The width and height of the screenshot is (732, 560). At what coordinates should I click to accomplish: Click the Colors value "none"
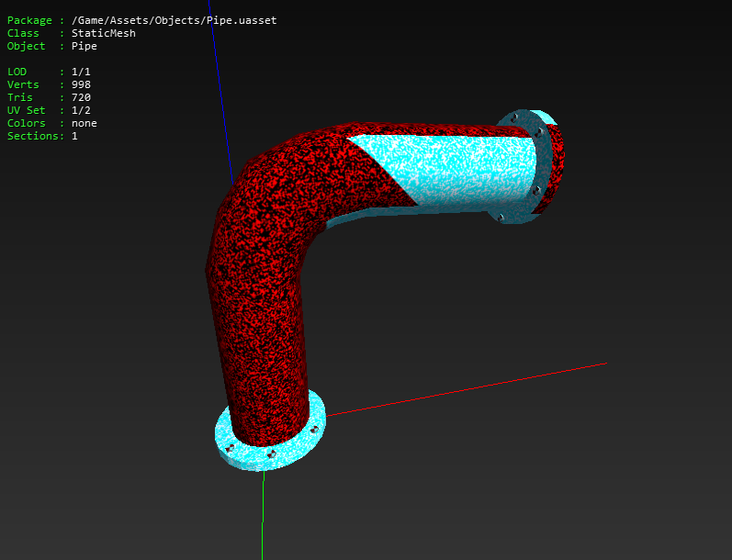(x=84, y=123)
